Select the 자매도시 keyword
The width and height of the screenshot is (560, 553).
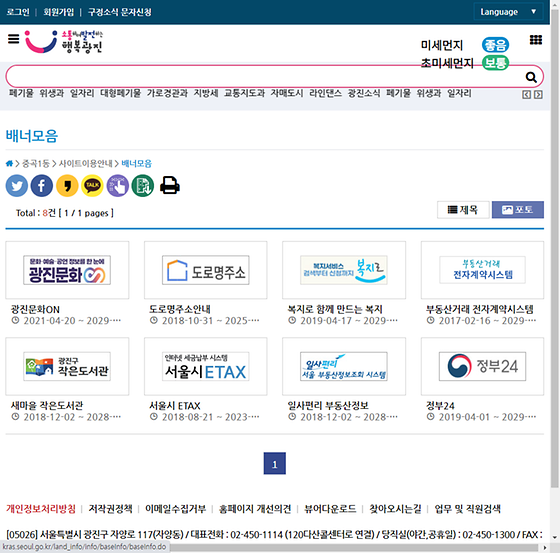pyautogui.click(x=287, y=93)
